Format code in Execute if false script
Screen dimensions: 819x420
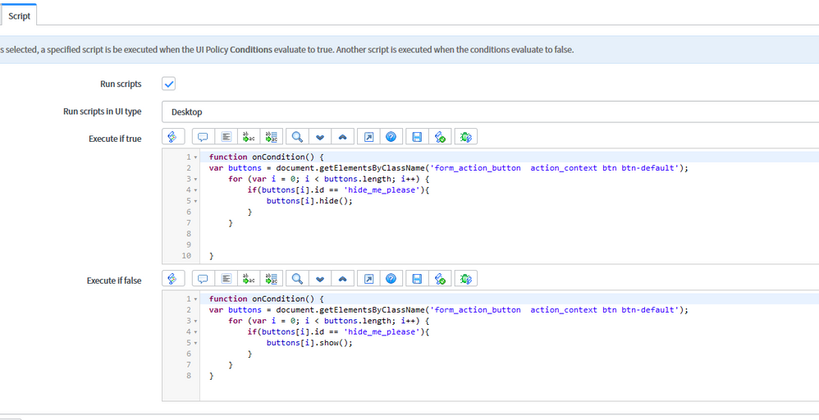point(226,278)
